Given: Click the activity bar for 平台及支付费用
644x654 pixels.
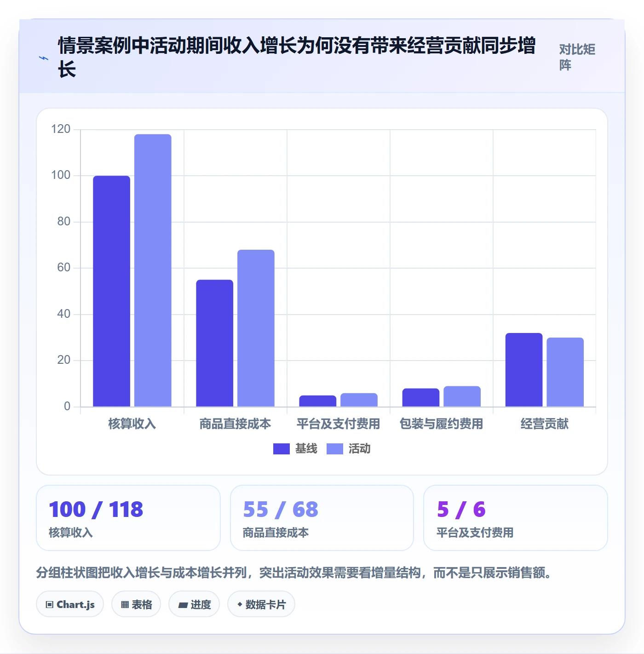Looking at the screenshot, I should point(359,400).
